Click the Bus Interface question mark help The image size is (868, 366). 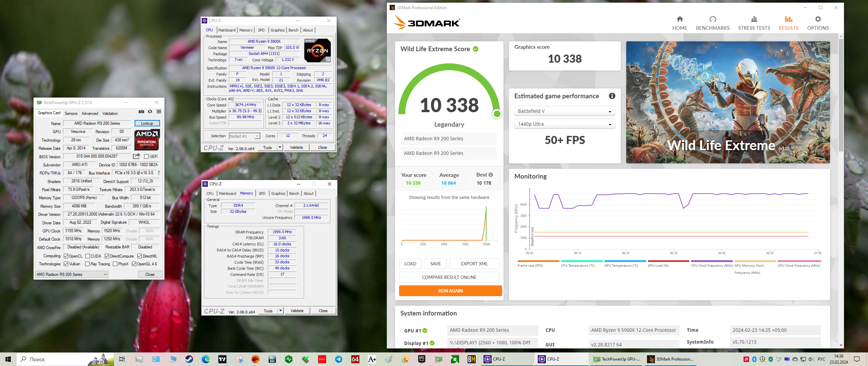coord(158,173)
